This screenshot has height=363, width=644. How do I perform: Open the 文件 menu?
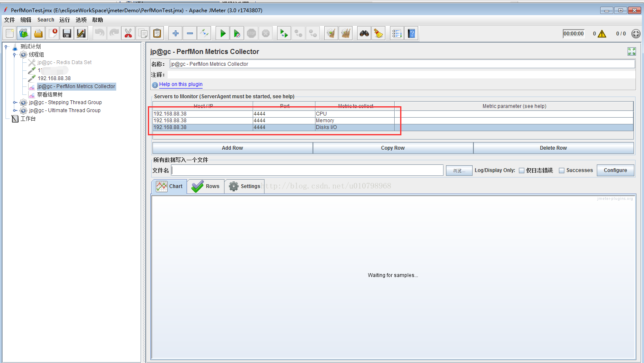tap(9, 20)
